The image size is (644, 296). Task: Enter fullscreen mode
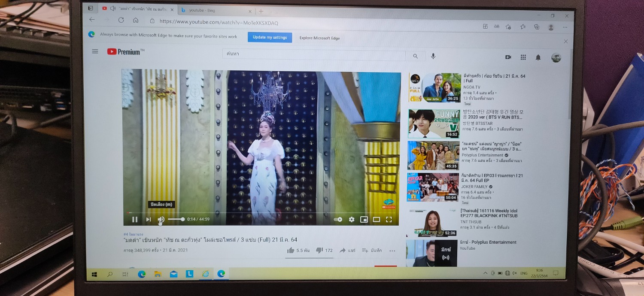point(389,219)
